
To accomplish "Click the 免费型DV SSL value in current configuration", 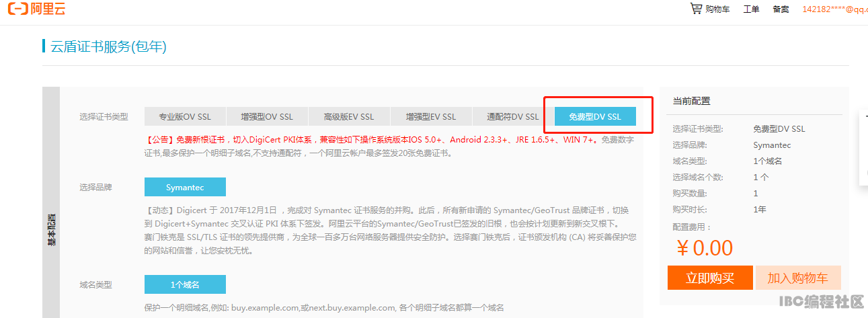I will coord(779,129).
